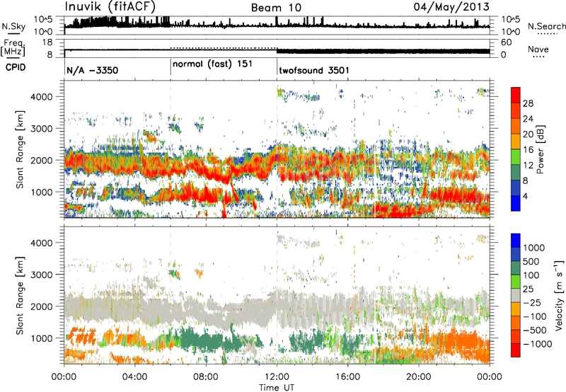Pick the light green 12–16 dB Power swatch

[x=516, y=157]
